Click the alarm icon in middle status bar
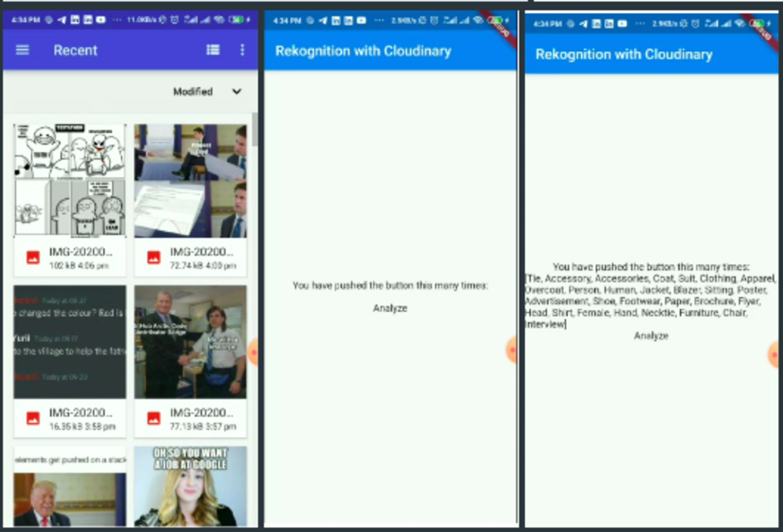Image resolution: width=783 pixels, height=532 pixels. click(x=434, y=21)
